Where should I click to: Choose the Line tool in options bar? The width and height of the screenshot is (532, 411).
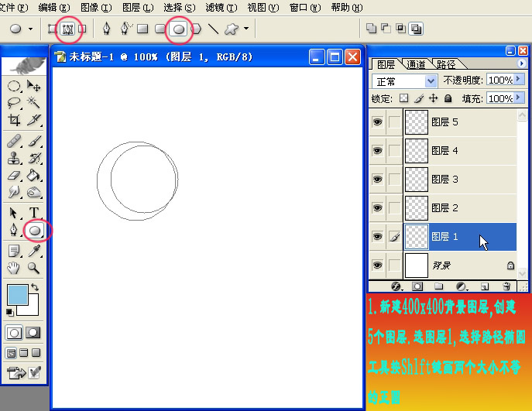point(213,29)
